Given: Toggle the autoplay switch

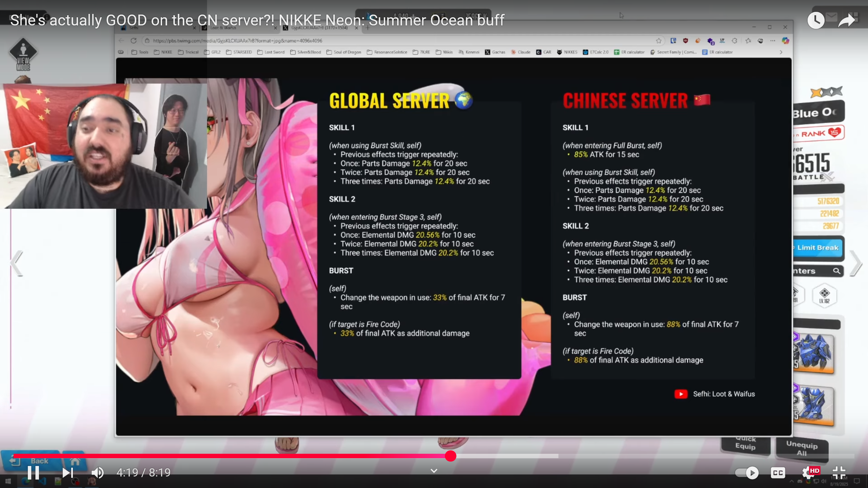Looking at the screenshot, I should point(747,472).
